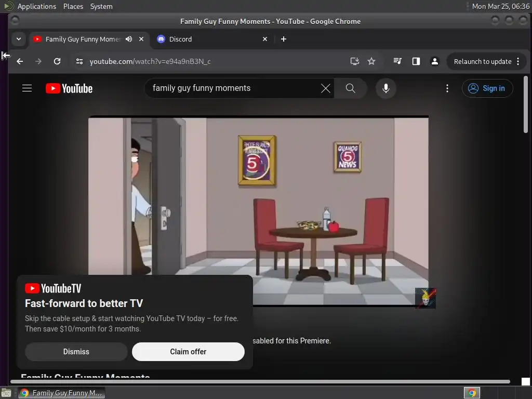This screenshot has width=532, height=399.
Task: Click the horizontal scrollbar at bottom
Action: (260, 381)
